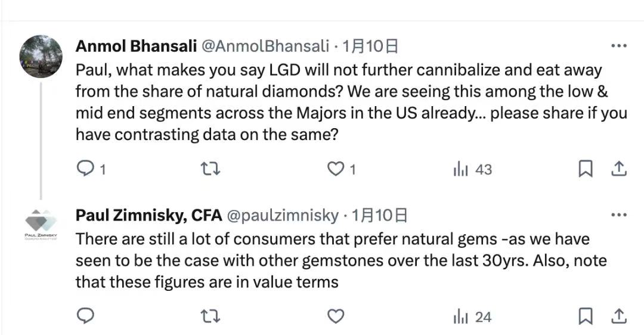This screenshot has width=644, height=335.
Task: Open Paul Zimnisky, CFA display name
Action: click(148, 215)
